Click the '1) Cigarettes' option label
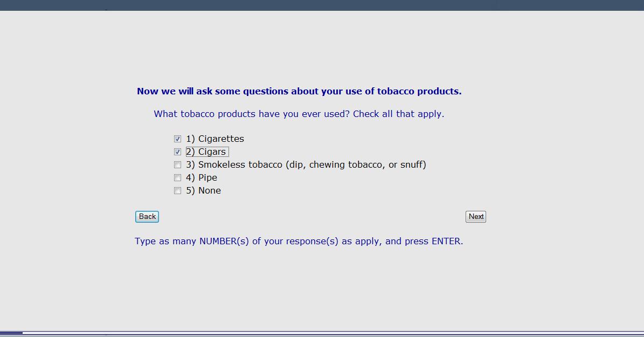644x337 pixels. tap(215, 139)
